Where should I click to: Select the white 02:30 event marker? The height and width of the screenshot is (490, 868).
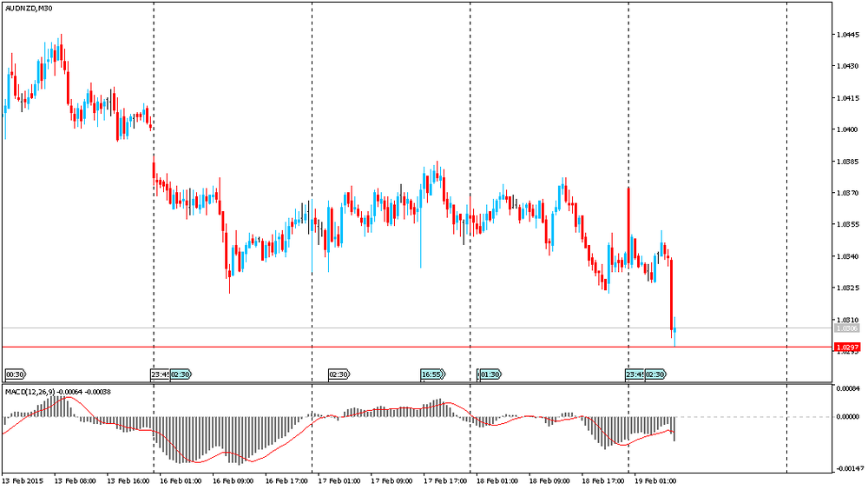pyautogui.click(x=339, y=374)
